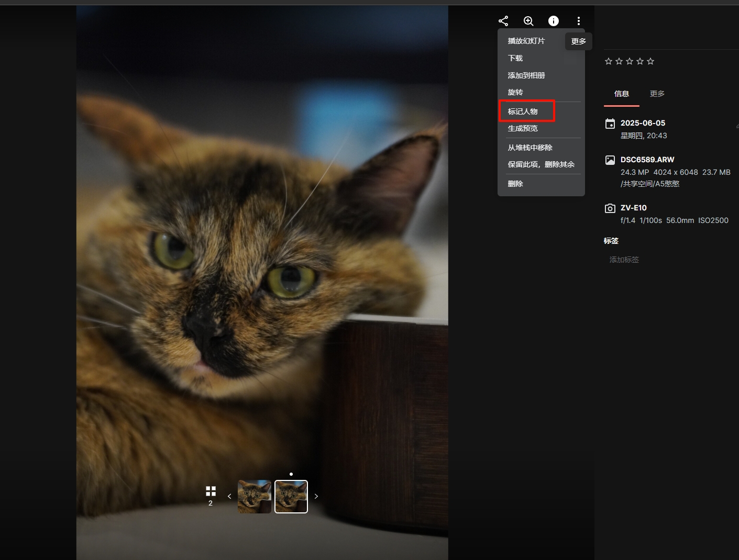Set rating to first star

[x=609, y=61]
